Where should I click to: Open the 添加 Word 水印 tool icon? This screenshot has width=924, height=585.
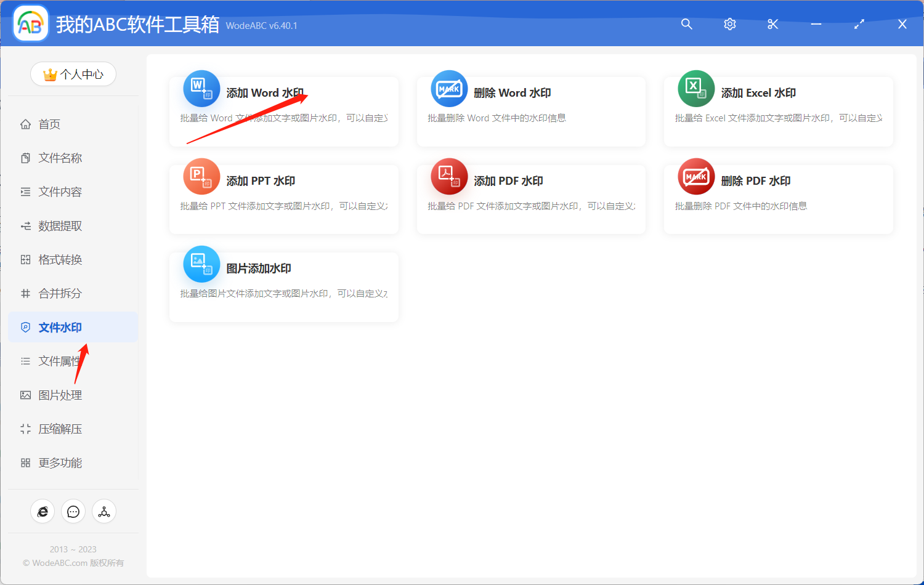[201, 88]
